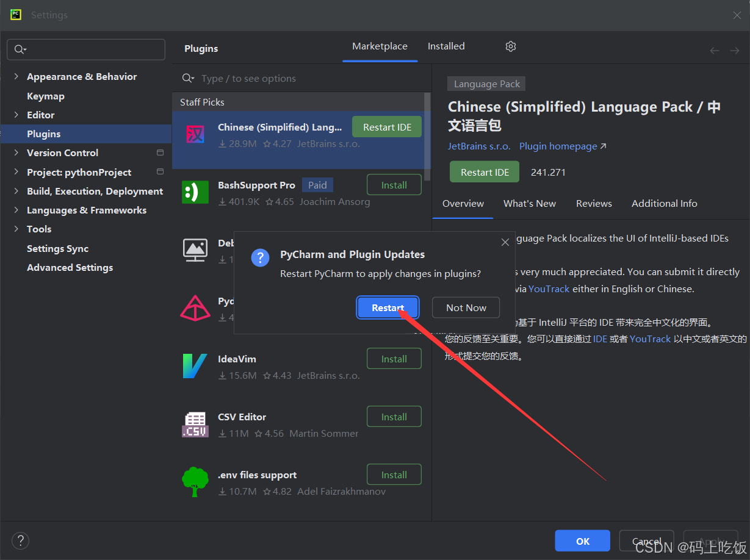The height and width of the screenshot is (560, 750).
Task: Click the forward navigation arrow
Action: point(734,51)
